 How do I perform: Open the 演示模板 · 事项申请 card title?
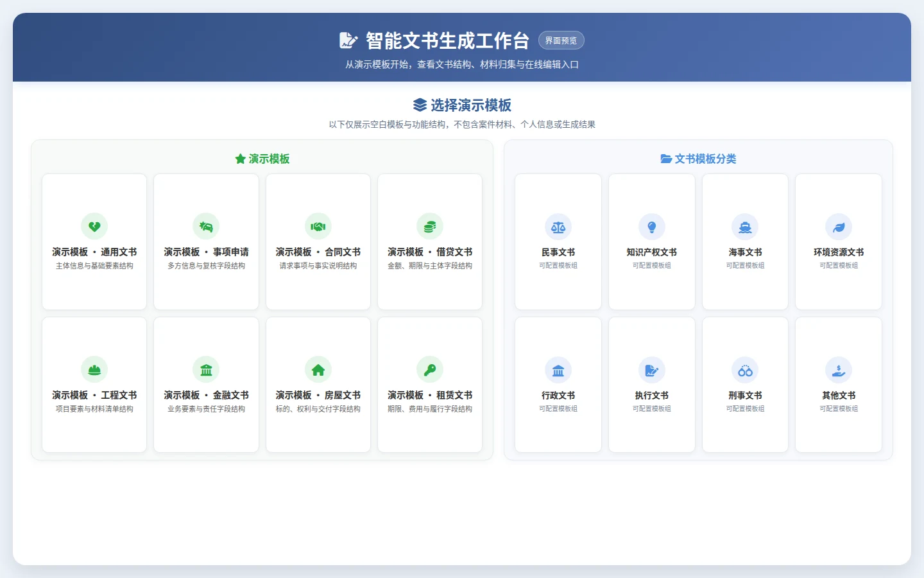click(x=206, y=252)
